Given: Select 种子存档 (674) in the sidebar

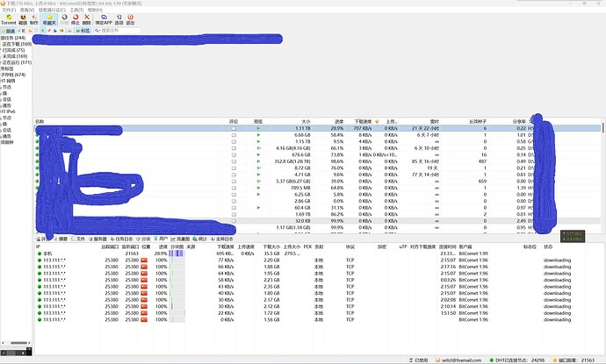Looking at the screenshot, I should [13, 75].
